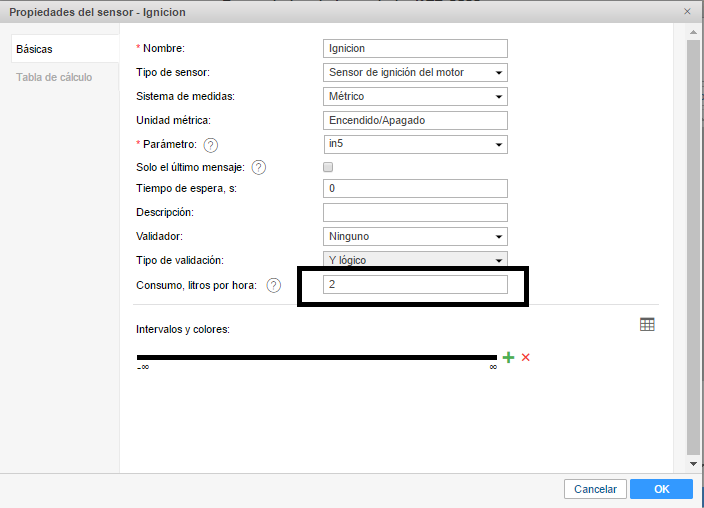Open the intervals table grid icon

(x=647, y=324)
